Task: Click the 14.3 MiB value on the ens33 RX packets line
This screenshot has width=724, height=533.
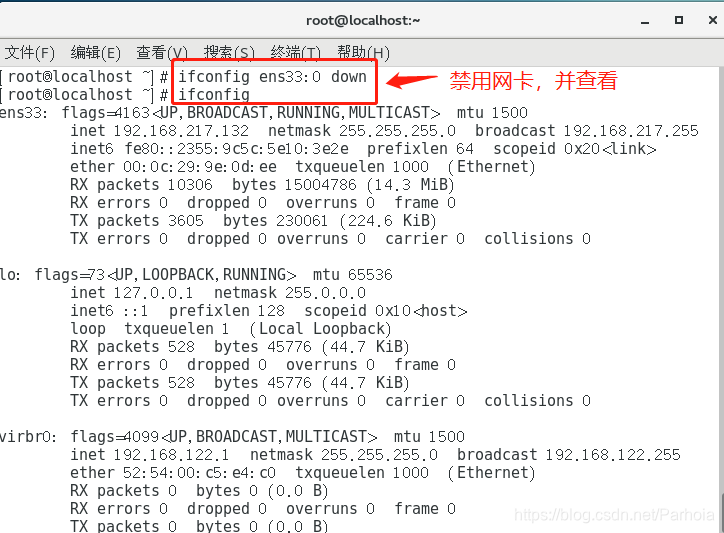Action: click(x=410, y=185)
